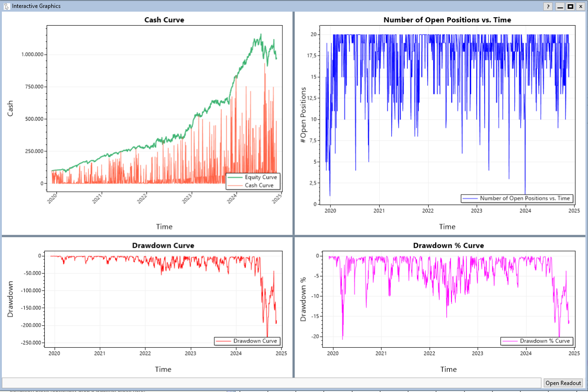The image size is (588, 392).
Task: Click the horizontal splitter below Cash Curve chart
Action: [x=147, y=236]
